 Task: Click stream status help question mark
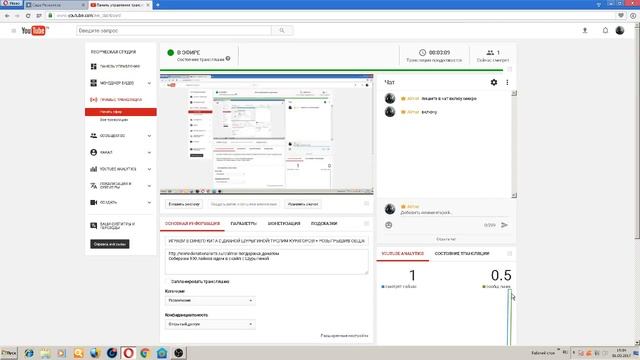228,59
